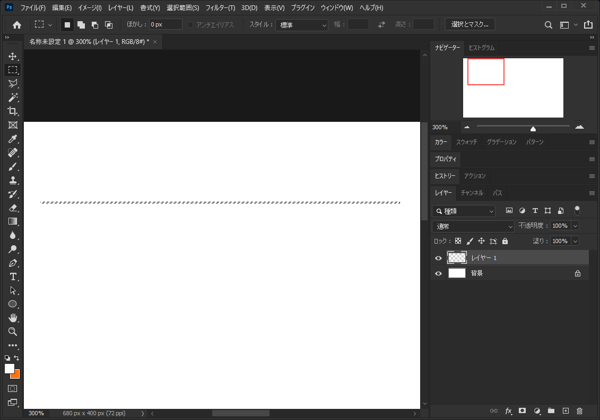Click the Navigator zoom slider handle

pos(533,129)
